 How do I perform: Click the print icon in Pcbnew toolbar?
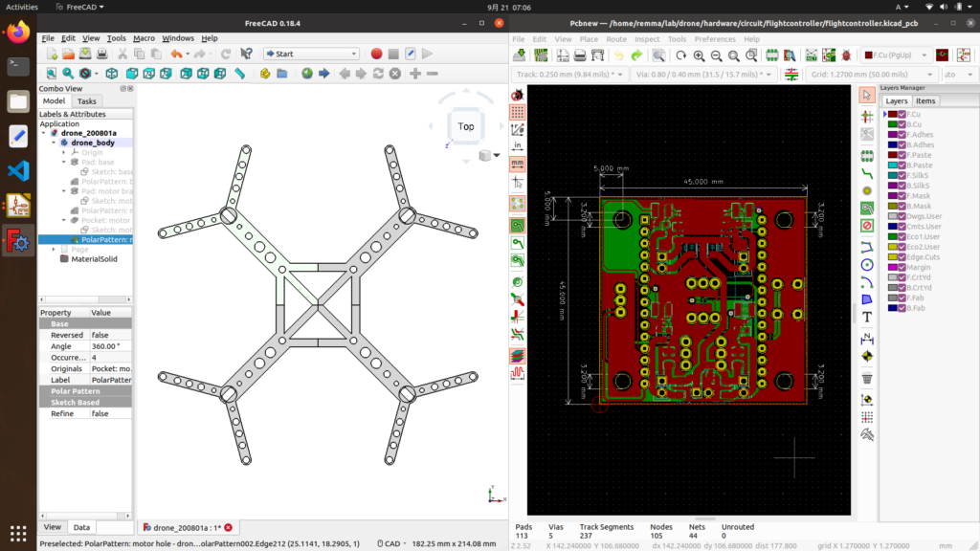click(x=580, y=55)
